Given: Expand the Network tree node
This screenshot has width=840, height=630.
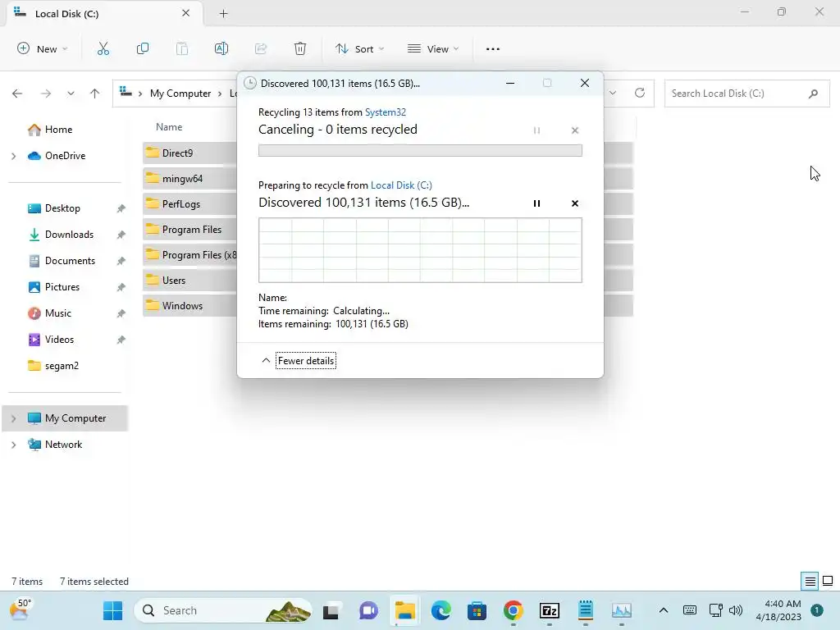Looking at the screenshot, I should click(13, 445).
